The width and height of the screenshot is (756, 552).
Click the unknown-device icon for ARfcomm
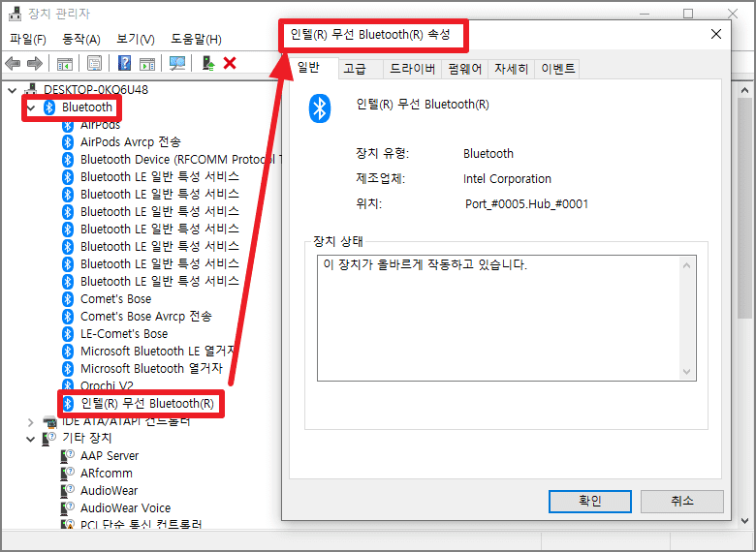[68, 473]
